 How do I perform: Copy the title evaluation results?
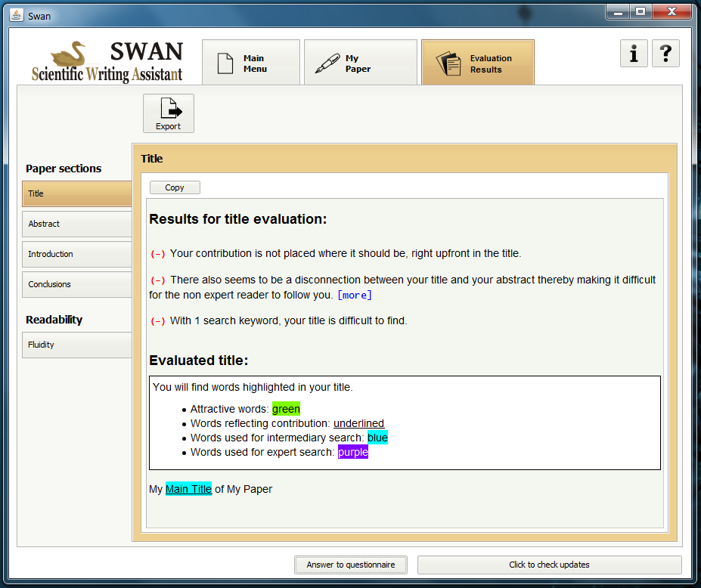coord(175,187)
